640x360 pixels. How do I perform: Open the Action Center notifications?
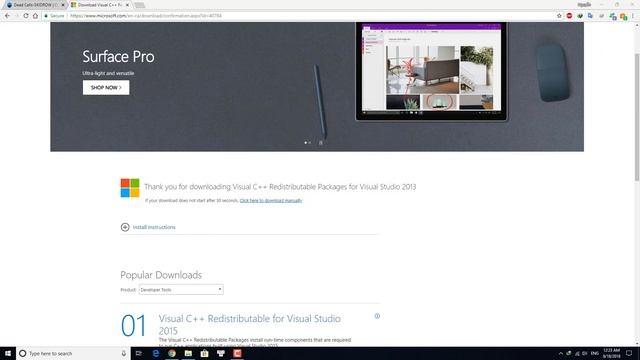pos(629,353)
